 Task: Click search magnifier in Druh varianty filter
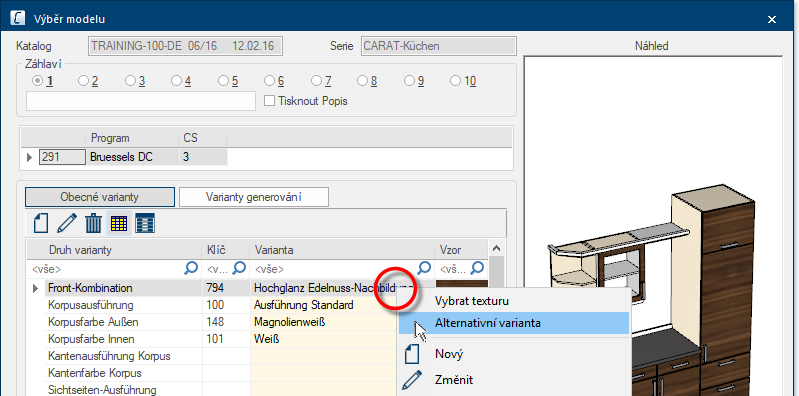[x=191, y=268]
